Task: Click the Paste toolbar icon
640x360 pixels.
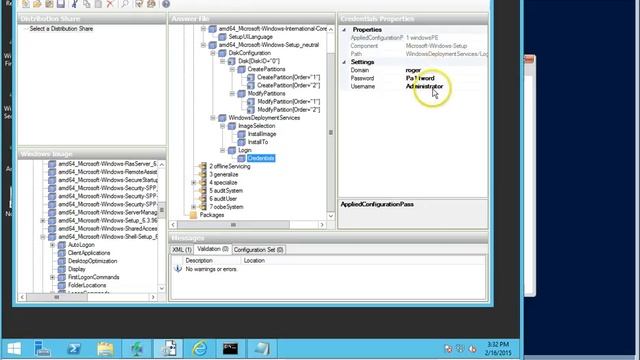Action: [x=98, y=4]
